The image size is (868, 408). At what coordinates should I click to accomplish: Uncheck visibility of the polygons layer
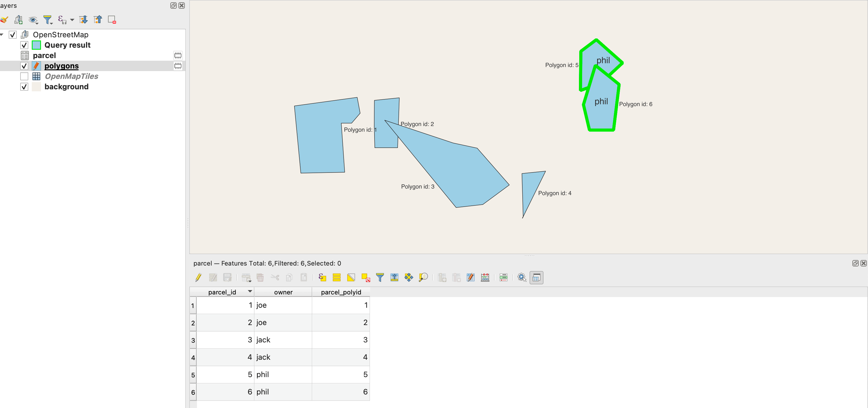(x=24, y=66)
